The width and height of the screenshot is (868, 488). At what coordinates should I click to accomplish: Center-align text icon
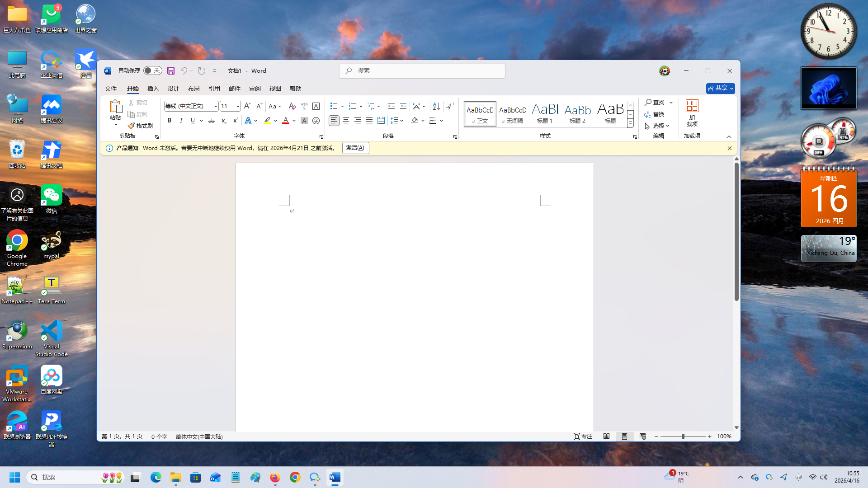point(346,121)
